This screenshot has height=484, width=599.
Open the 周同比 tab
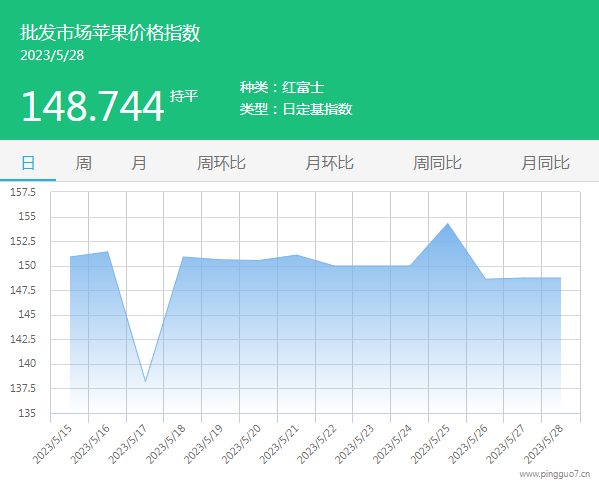tap(437, 163)
